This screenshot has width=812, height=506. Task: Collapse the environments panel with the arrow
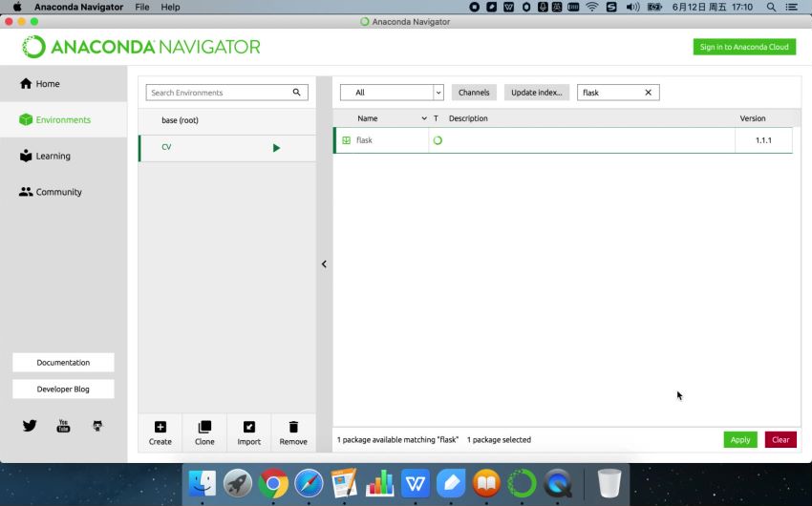324,264
